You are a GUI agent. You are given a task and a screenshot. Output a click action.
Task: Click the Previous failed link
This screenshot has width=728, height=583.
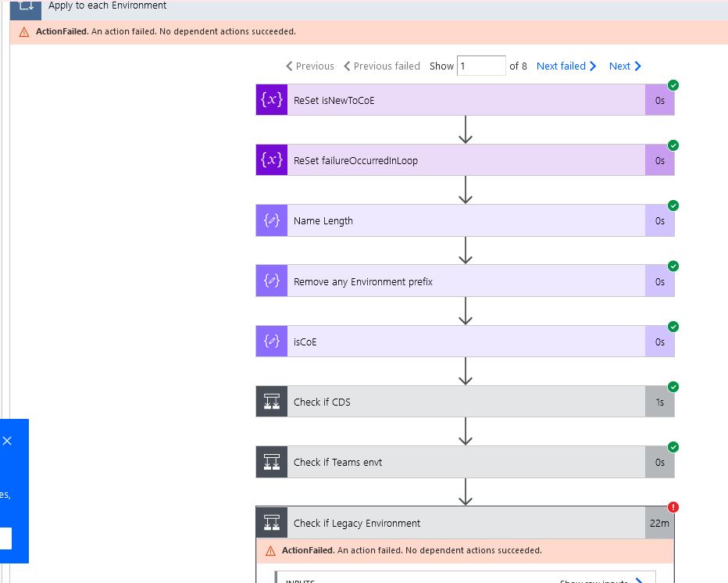(382, 66)
